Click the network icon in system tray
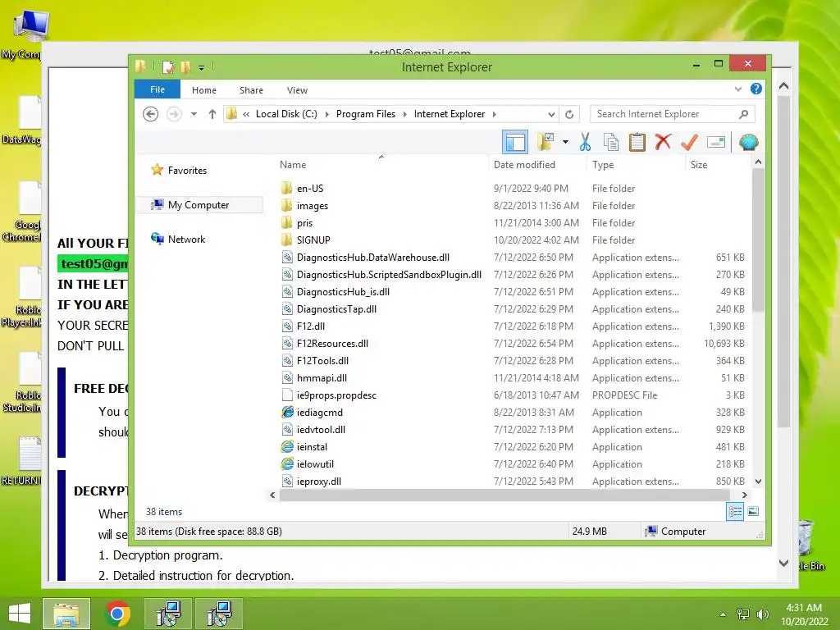Screen dimensions: 840x630 743,614
